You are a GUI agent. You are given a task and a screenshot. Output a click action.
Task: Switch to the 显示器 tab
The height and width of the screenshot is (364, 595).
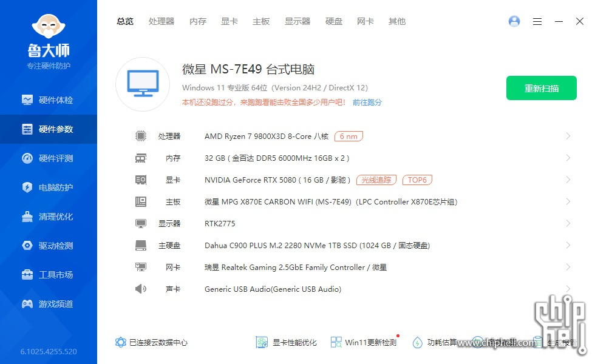pos(297,22)
